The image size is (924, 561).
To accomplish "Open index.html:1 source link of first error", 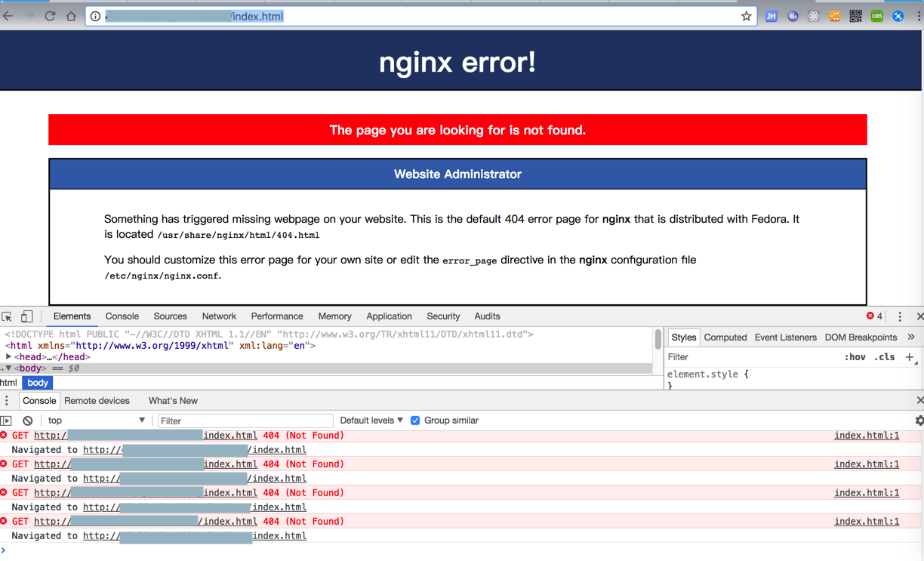I will (x=867, y=436).
